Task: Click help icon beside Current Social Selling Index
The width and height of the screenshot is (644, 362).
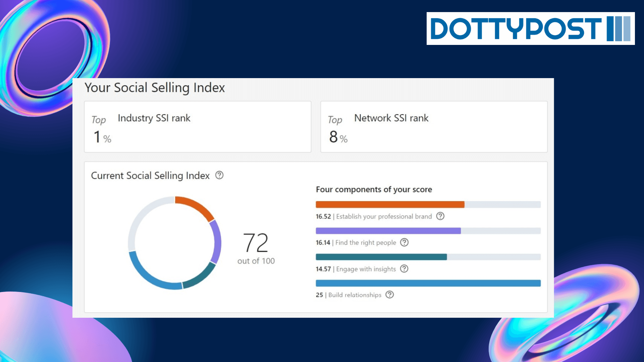Action: click(x=219, y=175)
